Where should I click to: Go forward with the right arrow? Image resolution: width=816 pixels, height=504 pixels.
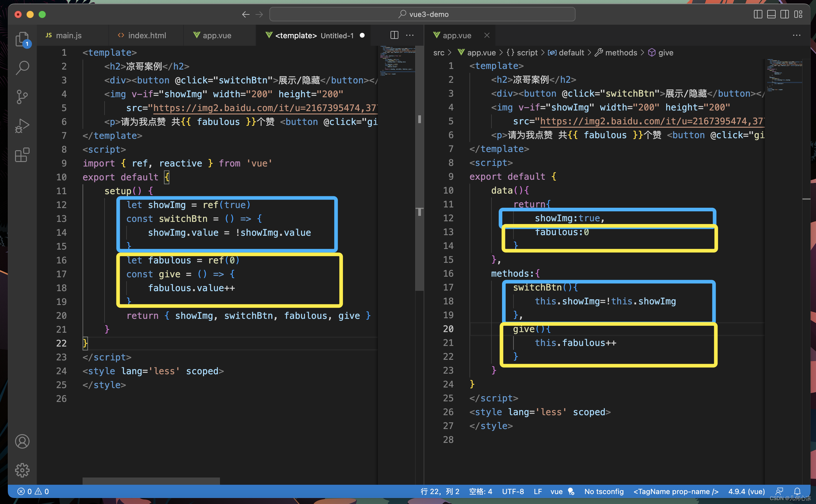pos(259,14)
